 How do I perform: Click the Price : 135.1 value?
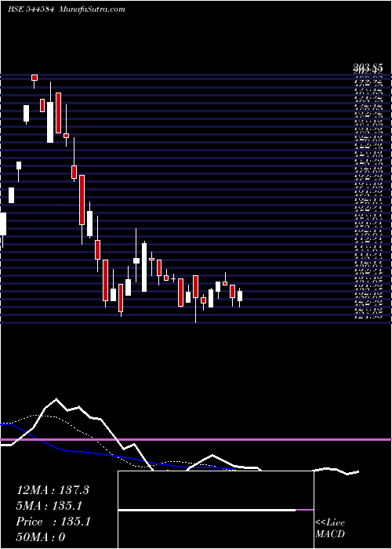53,522
